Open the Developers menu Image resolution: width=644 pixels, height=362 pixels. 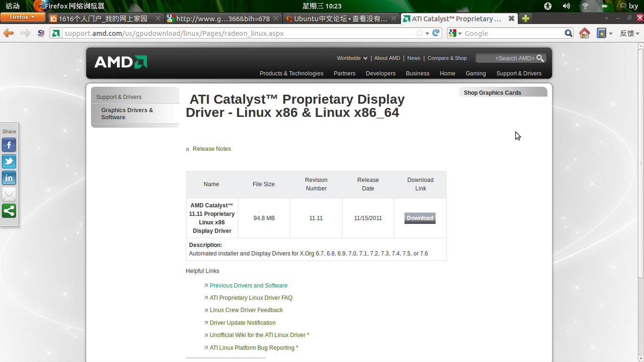pos(380,74)
